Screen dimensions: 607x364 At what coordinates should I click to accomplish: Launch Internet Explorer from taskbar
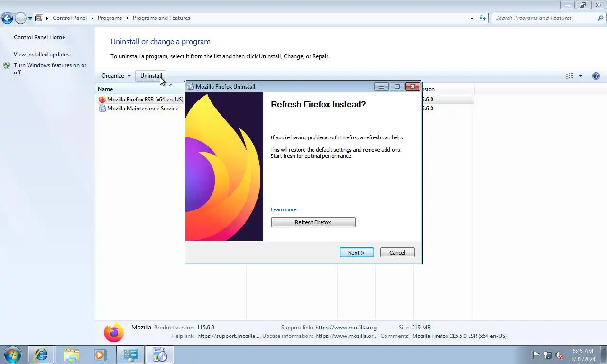coord(41,355)
